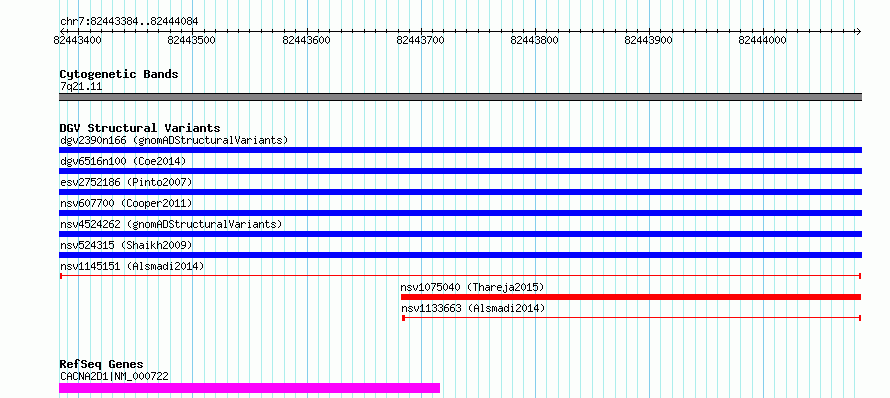The image size is (890, 398).
Task: Click the nsv1145151 (Alsmadi2014) label
Action: tap(132, 266)
